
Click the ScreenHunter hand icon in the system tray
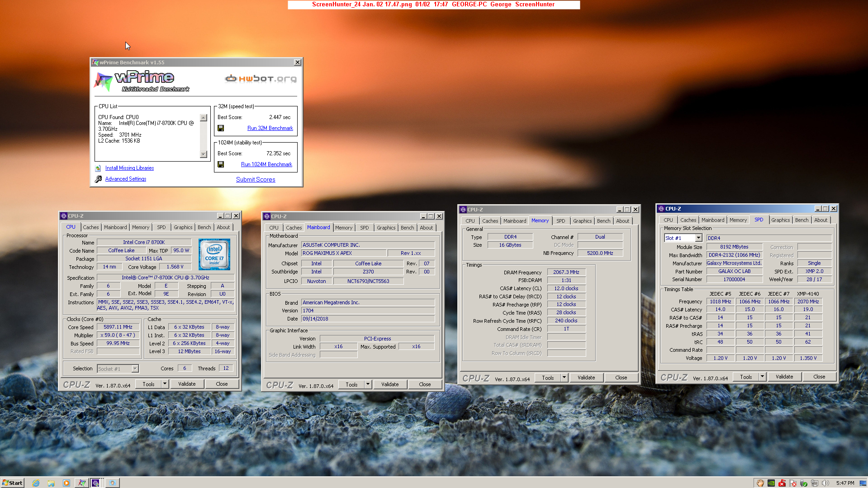760,483
